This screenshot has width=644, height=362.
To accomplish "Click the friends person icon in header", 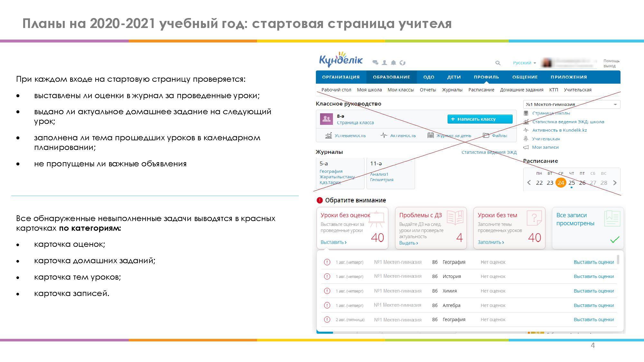I will tap(384, 62).
